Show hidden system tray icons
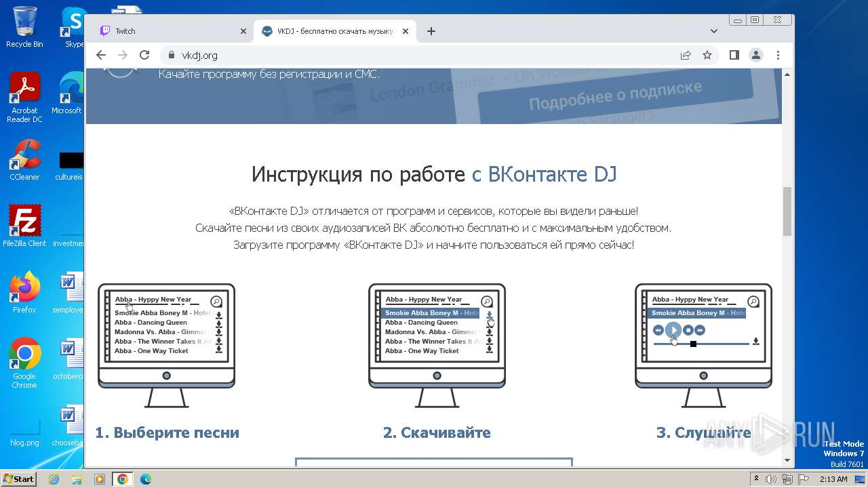The width and height of the screenshot is (868, 488). click(x=756, y=479)
